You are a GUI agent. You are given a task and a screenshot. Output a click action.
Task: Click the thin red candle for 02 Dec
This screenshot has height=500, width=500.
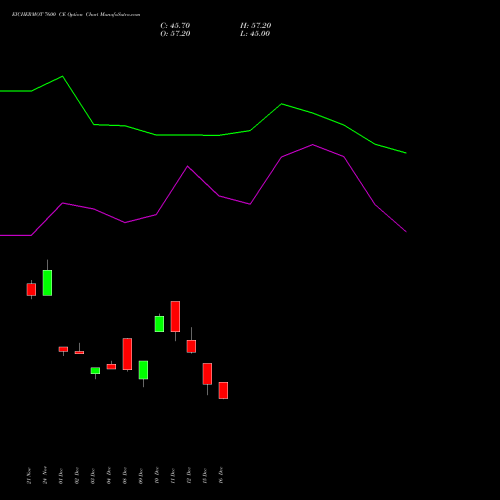79,352
